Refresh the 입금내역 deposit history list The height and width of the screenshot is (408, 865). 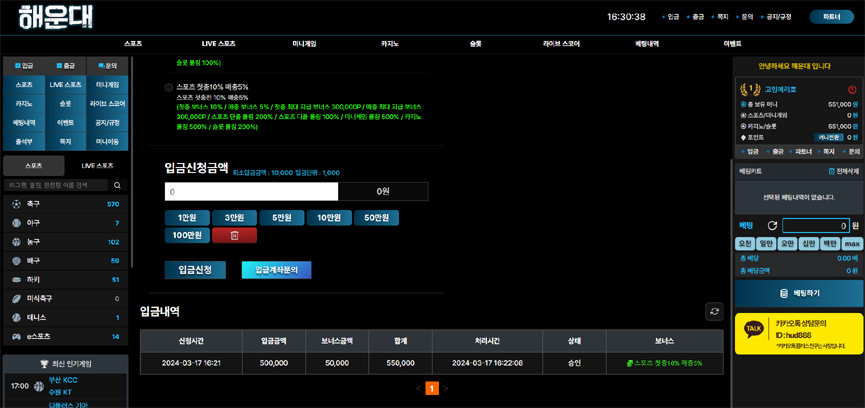click(714, 312)
